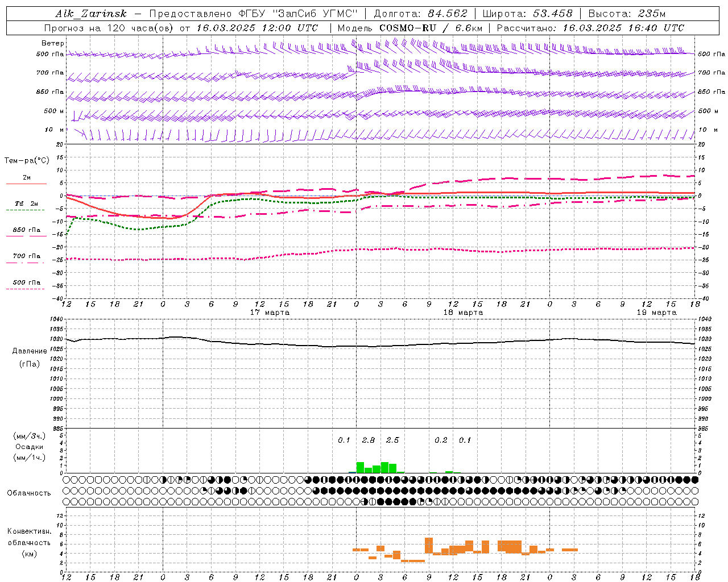Click the 19 марта date label

tap(656, 313)
